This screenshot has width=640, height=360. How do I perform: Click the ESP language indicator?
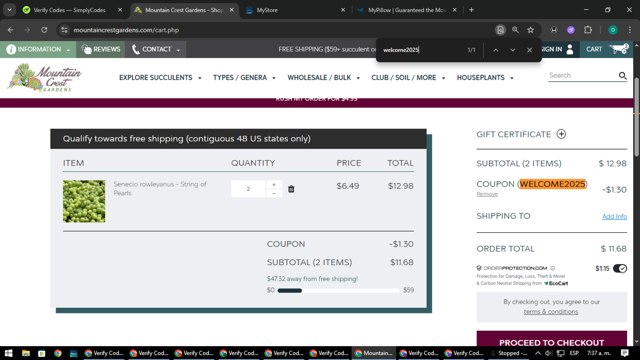pos(574,353)
